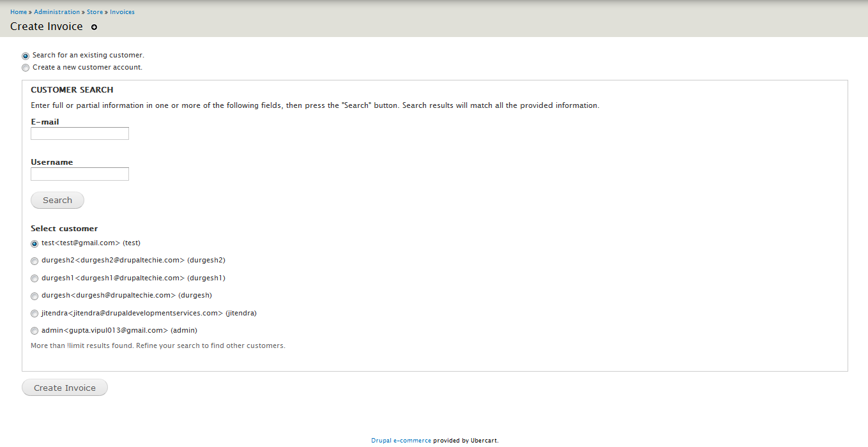Select 'Search for an existing customer' option
Screen dimensions: 868x447
click(26, 56)
